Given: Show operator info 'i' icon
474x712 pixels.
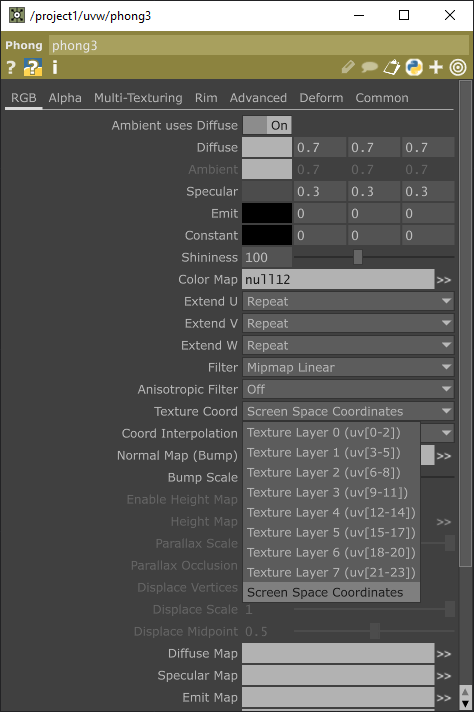Looking at the screenshot, I should click(x=54, y=68).
